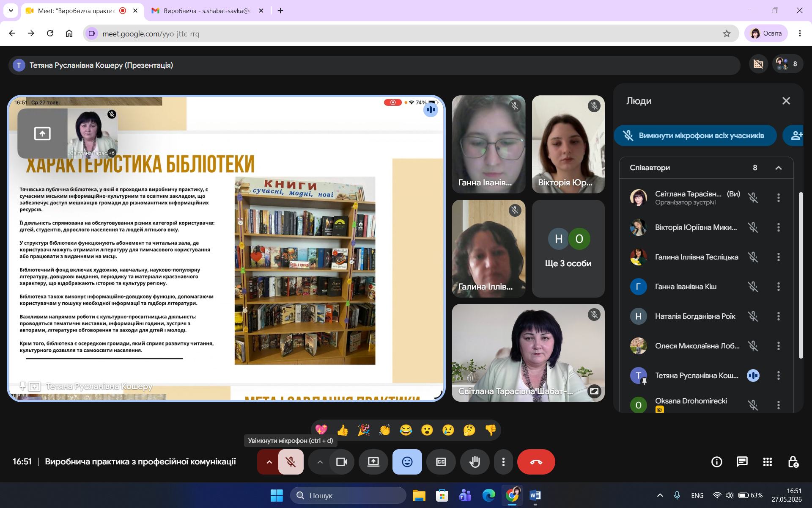The width and height of the screenshot is (812, 508).
Task: Turn on captions in the control bar
Action: click(441, 462)
